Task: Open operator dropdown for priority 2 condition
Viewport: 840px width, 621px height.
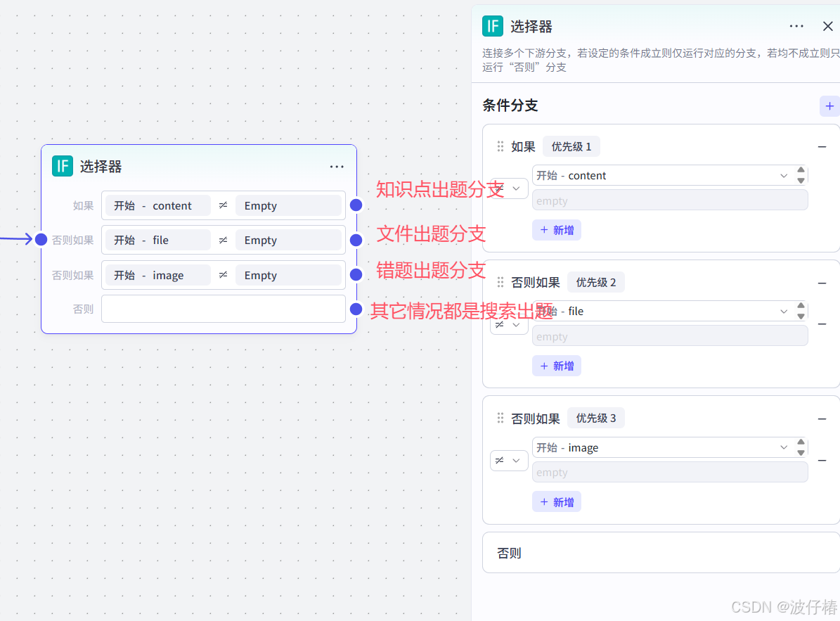Action: click(510, 325)
